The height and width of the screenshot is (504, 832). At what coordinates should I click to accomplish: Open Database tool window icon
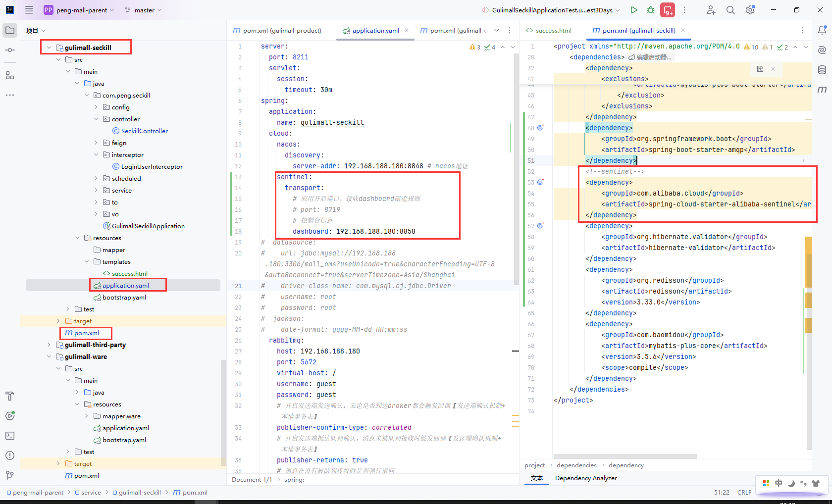coord(822,70)
